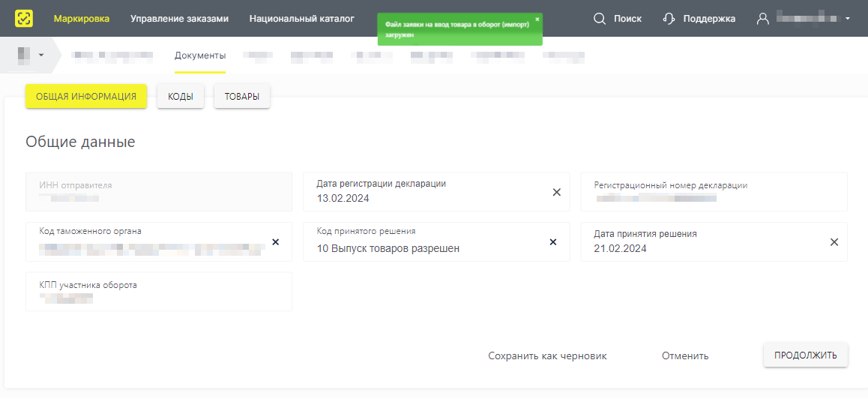Screen dimensions: 868x399
Task: Click the Поддержка label
Action: pos(709,19)
